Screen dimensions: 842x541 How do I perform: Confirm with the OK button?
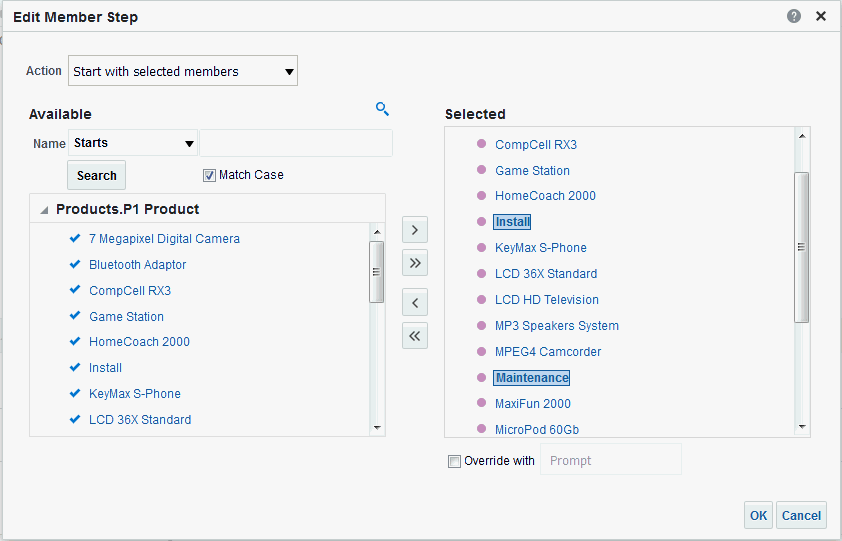pyautogui.click(x=758, y=515)
